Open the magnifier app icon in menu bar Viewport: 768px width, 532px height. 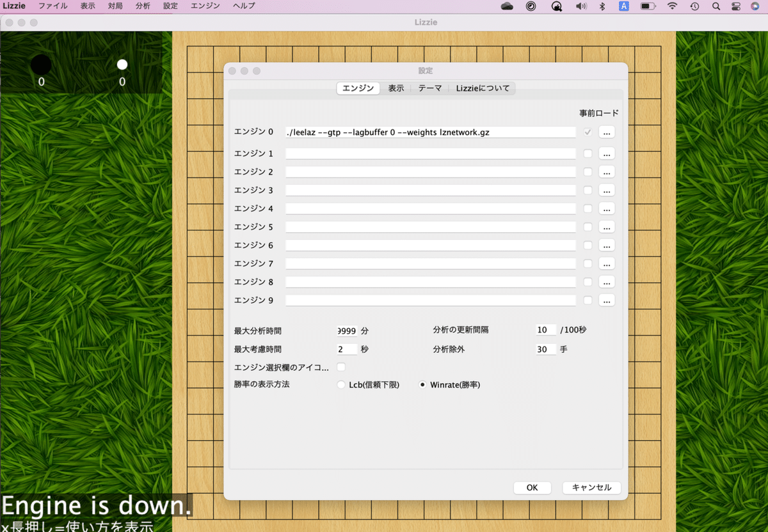click(557, 6)
